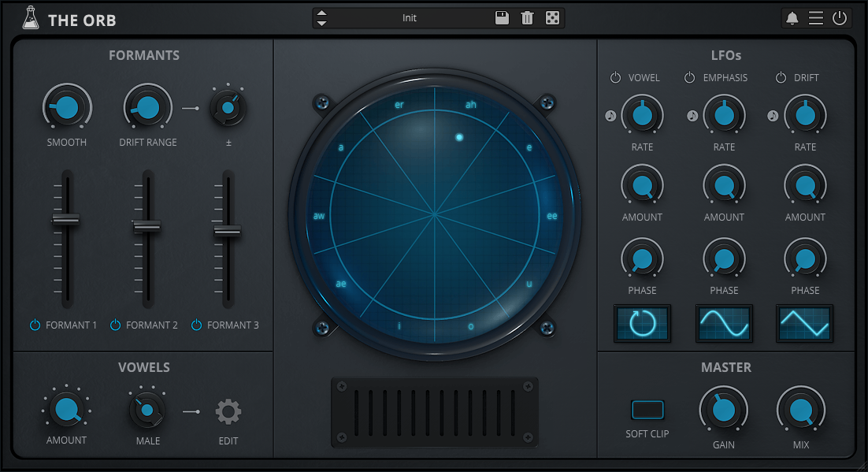Open notifications via the bell icon
This screenshot has height=472, width=868.
click(792, 18)
